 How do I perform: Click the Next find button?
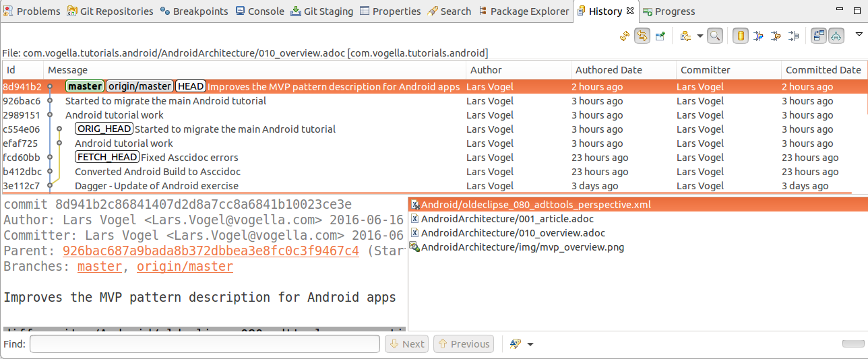point(406,344)
